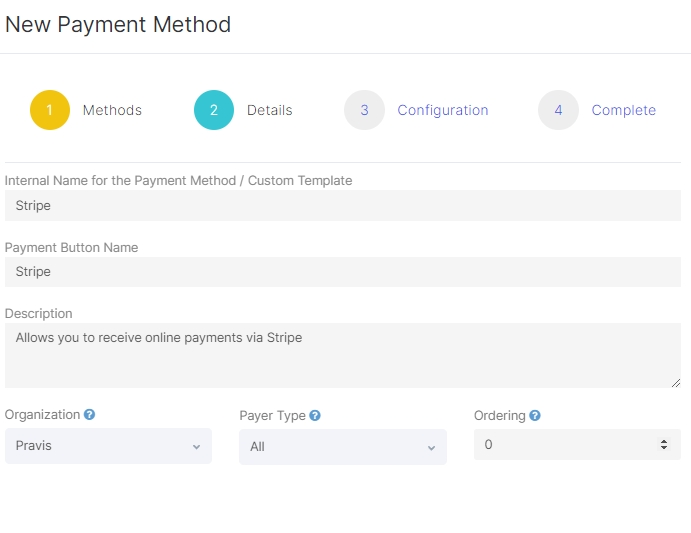This screenshot has height=533, width=691.
Task: Grab the Description textarea resize handle
Action: 676,382
